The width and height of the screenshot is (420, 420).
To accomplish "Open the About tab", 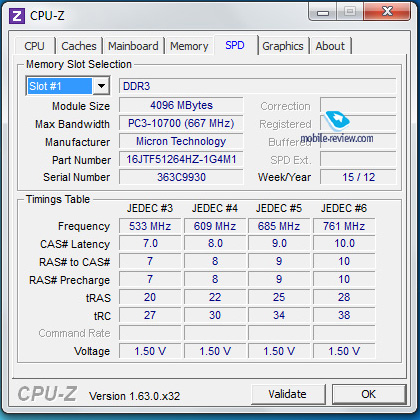I will pyautogui.click(x=330, y=46).
